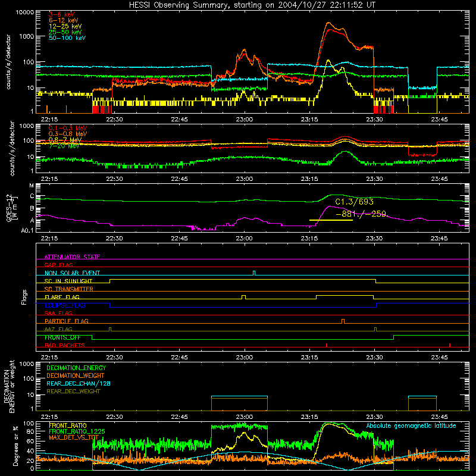Click the yellow flare interval bar in GOES panel

tap(331, 220)
